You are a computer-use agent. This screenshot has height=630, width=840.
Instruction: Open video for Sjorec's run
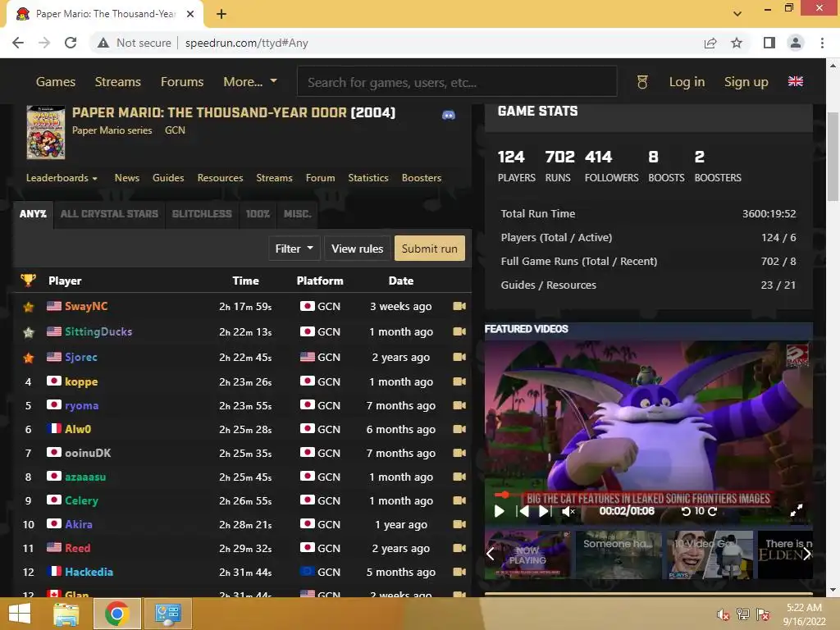coord(459,357)
